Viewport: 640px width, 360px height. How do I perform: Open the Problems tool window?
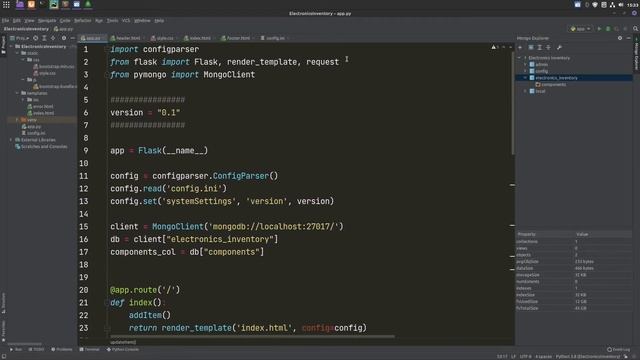(62, 349)
